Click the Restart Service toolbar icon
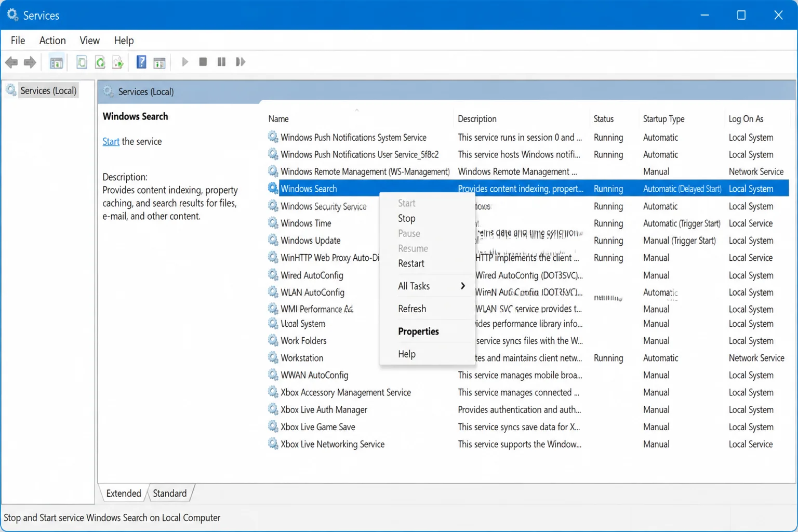Image resolution: width=798 pixels, height=532 pixels. point(240,62)
